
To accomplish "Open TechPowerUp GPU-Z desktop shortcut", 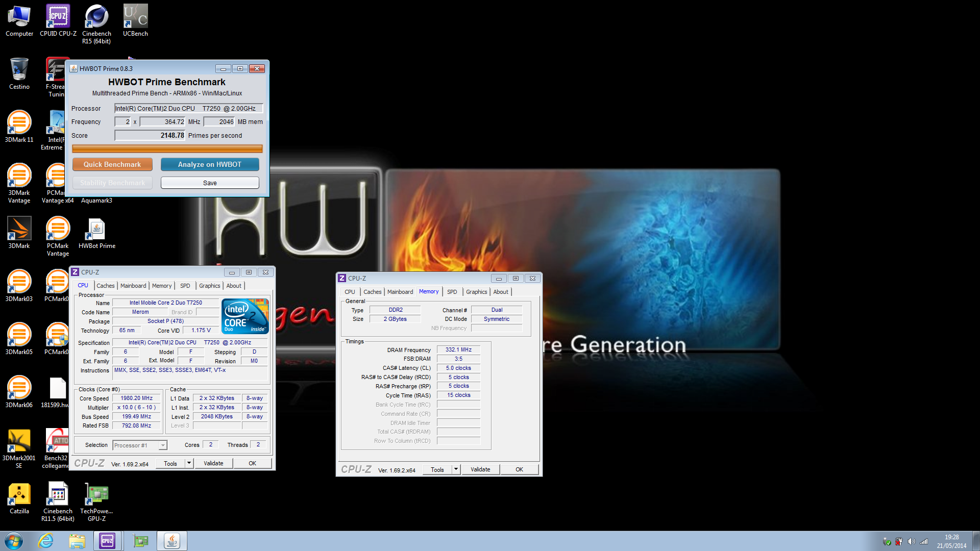I will tap(96, 502).
